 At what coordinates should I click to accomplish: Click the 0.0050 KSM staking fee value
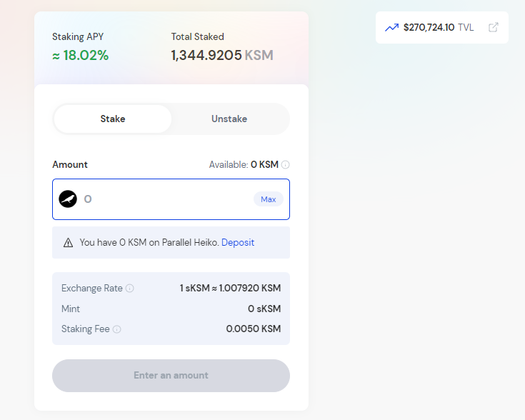point(254,329)
